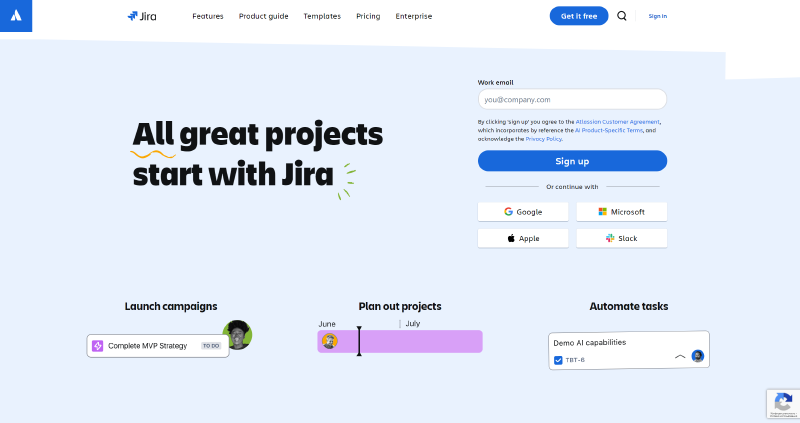Click the Google logo icon
Screen dimensions: 800x423
508,211
